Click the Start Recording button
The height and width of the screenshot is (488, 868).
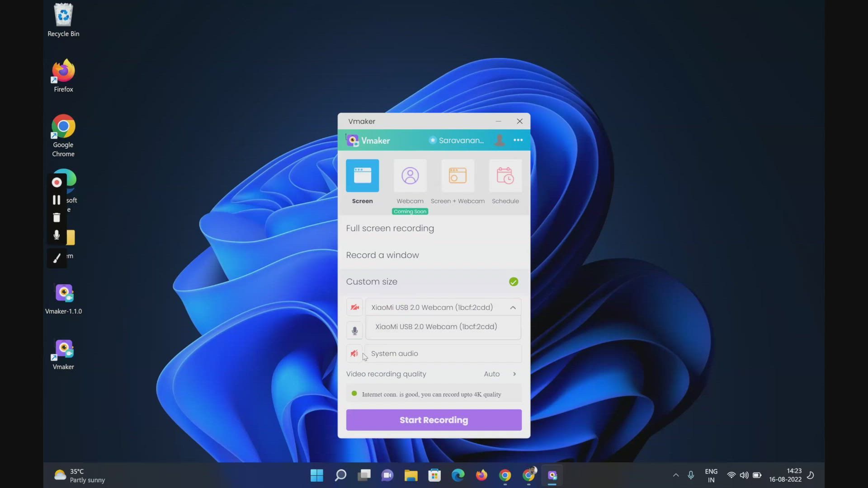point(434,420)
